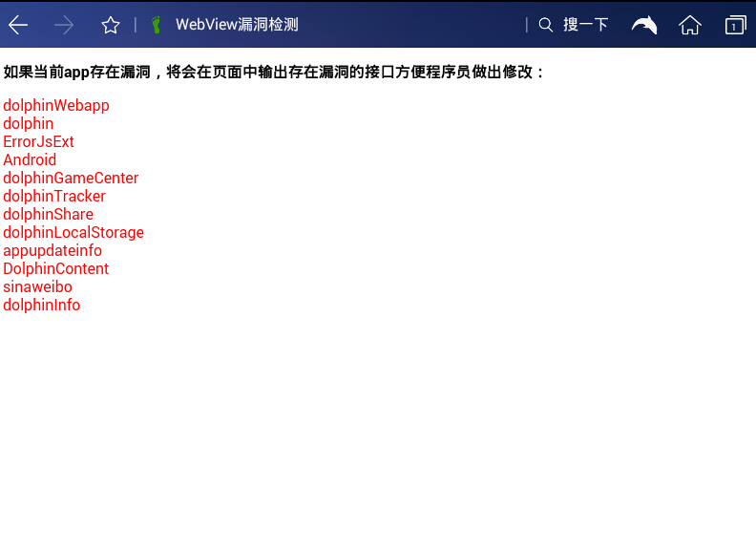Go to home page icon
The image size is (756, 550).
click(690, 25)
